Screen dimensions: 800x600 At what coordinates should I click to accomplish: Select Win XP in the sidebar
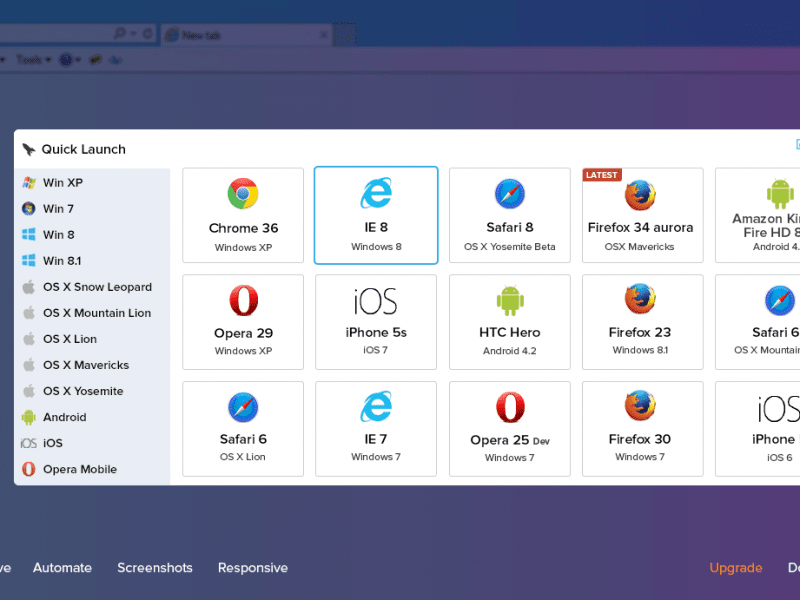(92, 183)
